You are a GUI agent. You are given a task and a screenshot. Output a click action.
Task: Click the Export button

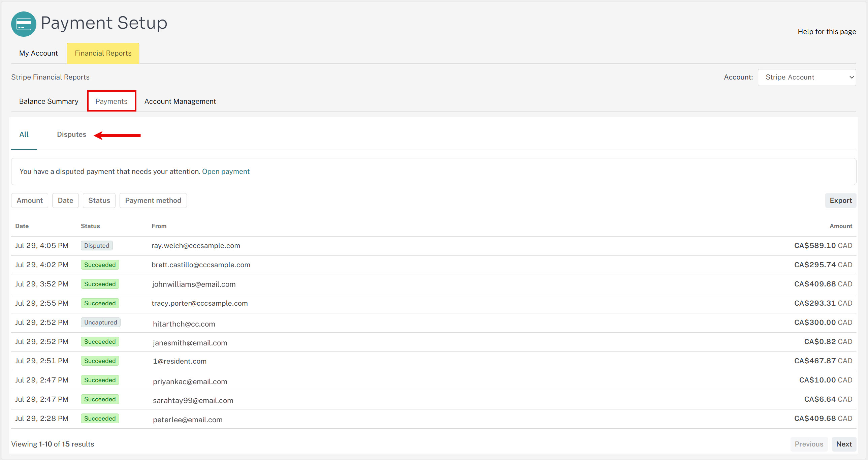841,200
